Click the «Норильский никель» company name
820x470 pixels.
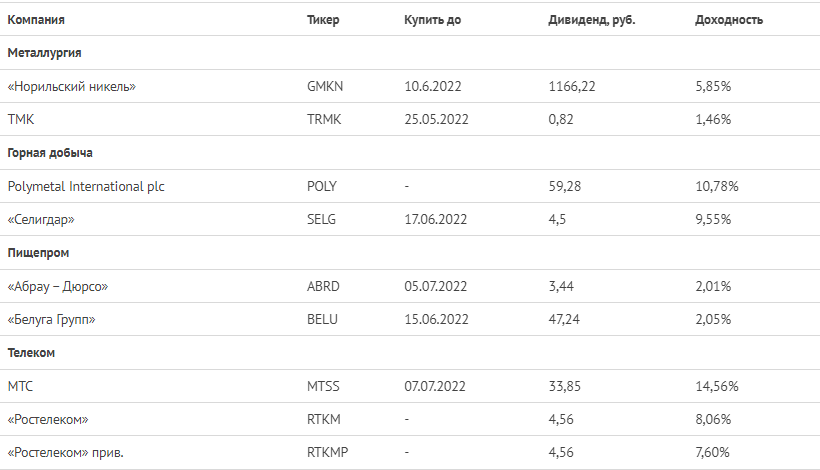[x=72, y=86]
